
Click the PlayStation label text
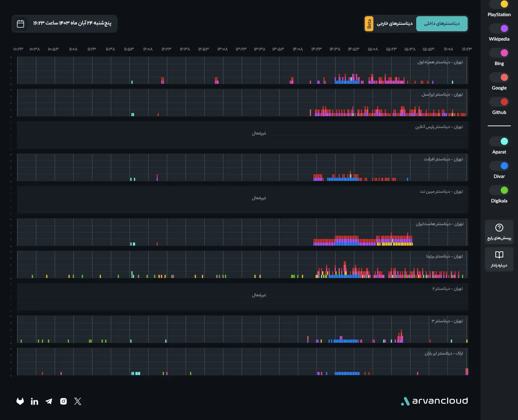click(499, 15)
